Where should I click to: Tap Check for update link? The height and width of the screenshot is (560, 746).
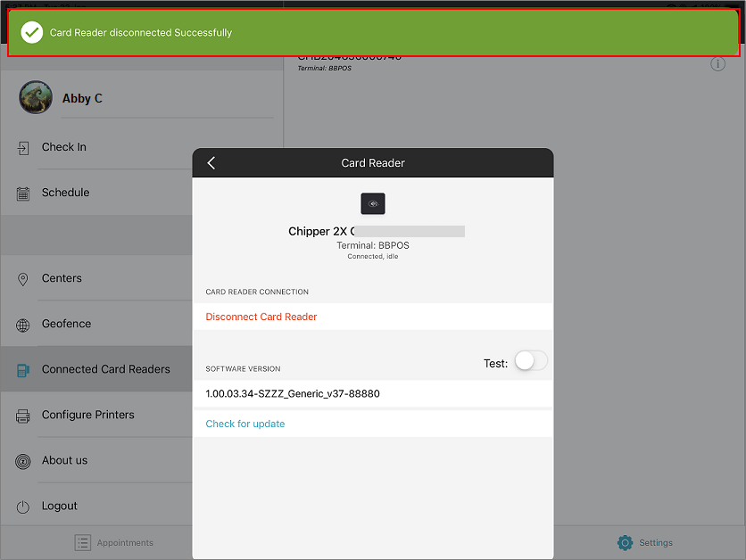tap(245, 424)
